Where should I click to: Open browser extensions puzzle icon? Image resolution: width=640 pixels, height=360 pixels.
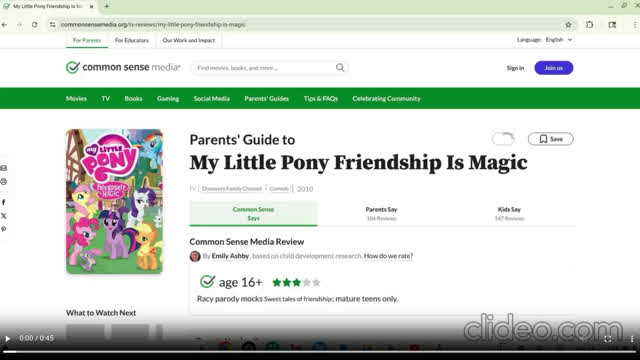tap(589, 25)
